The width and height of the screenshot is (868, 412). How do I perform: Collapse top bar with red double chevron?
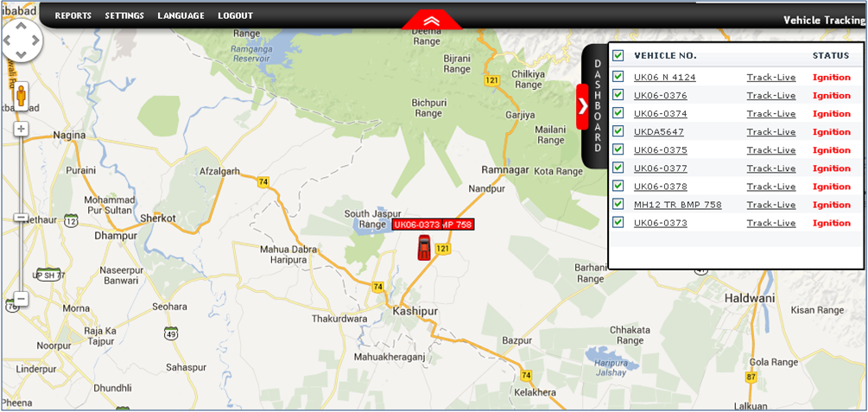pyautogui.click(x=431, y=21)
